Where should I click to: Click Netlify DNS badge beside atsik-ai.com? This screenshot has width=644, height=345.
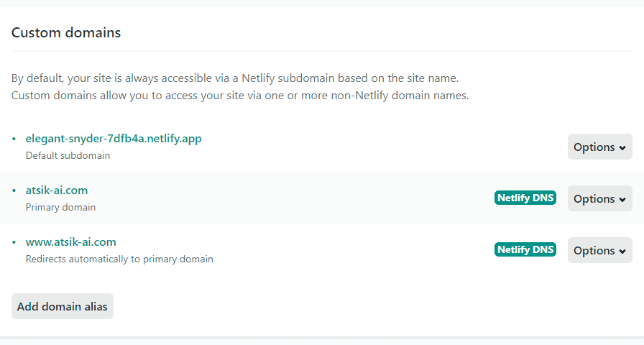tap(525, 198)
